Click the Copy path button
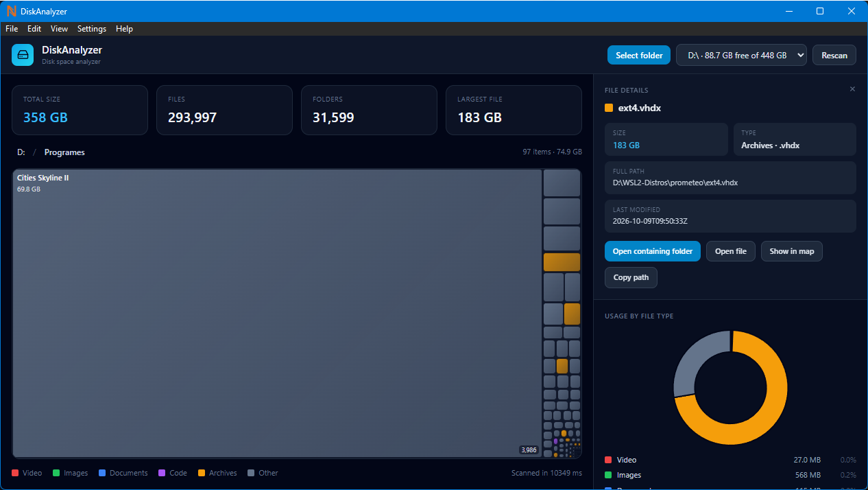Image resolution: width=868 pixels, height=490 pixels. (631, 277)
